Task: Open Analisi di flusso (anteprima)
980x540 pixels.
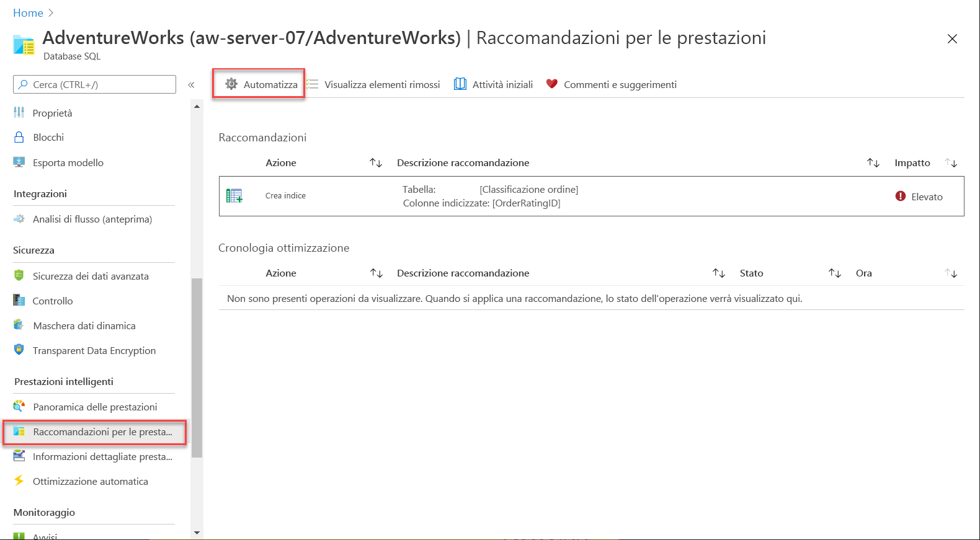Action: coord(93,219)
